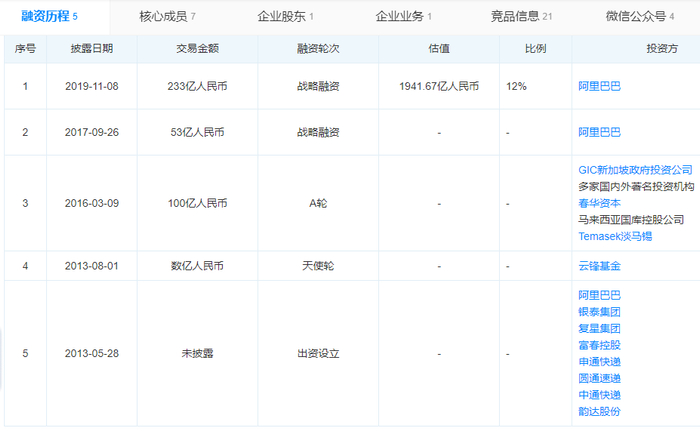Open 云锋基金 investor link

[x=599, y=266]
